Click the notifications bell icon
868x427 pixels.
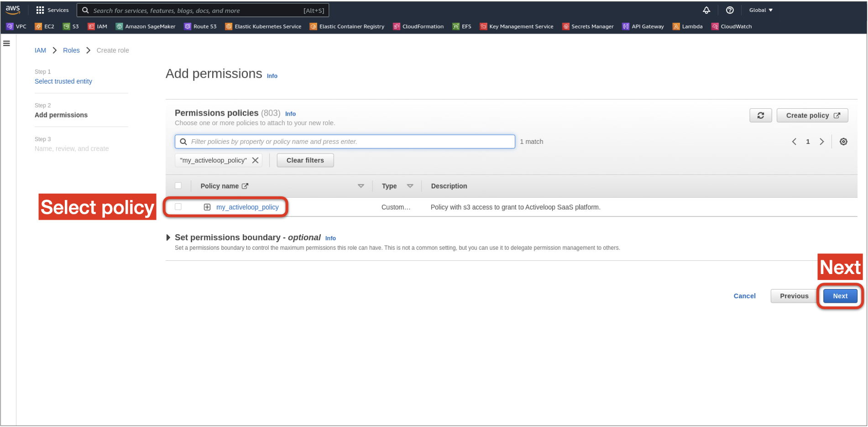tap(706, 10)
